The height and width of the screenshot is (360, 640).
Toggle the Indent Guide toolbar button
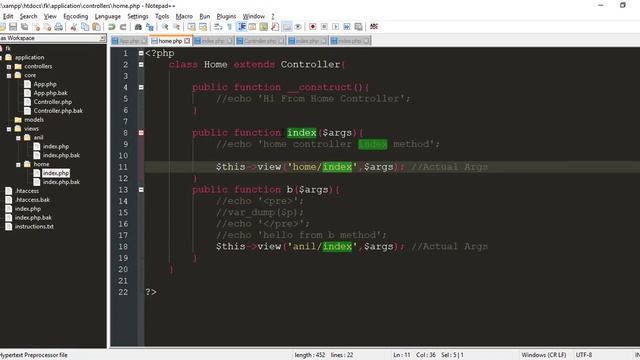241,27
